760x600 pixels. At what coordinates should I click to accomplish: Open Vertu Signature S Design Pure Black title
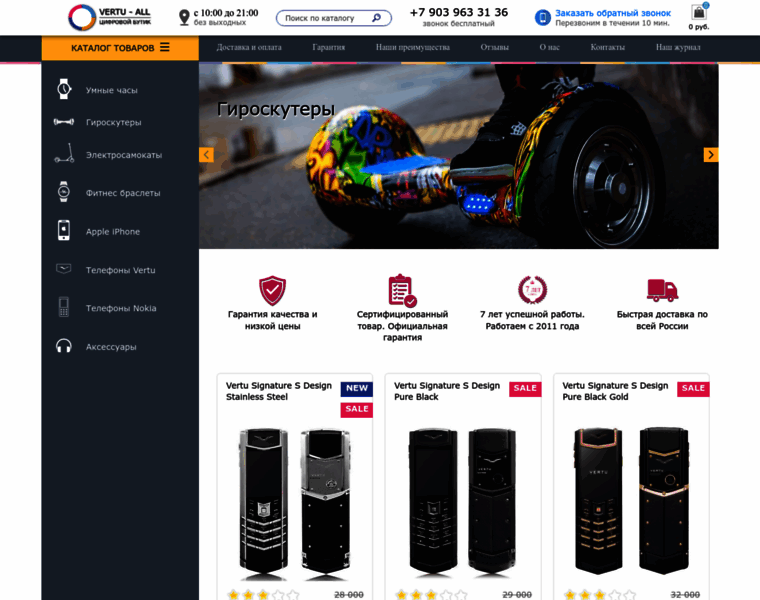(x=447, y=391)
